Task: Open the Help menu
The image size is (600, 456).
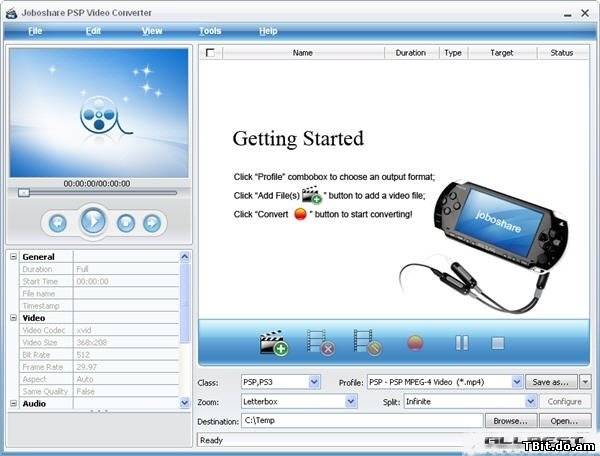Action: [268, 31]
